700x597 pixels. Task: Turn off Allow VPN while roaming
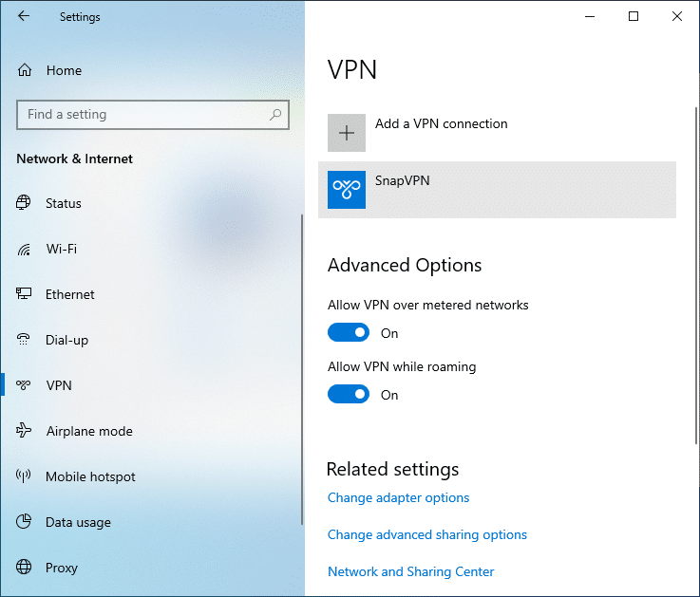349,394
